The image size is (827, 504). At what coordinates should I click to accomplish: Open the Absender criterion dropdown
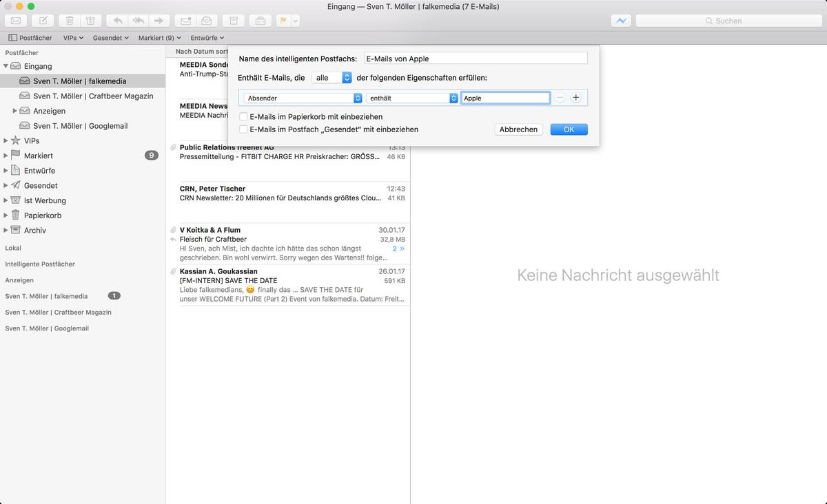point(303,98)
